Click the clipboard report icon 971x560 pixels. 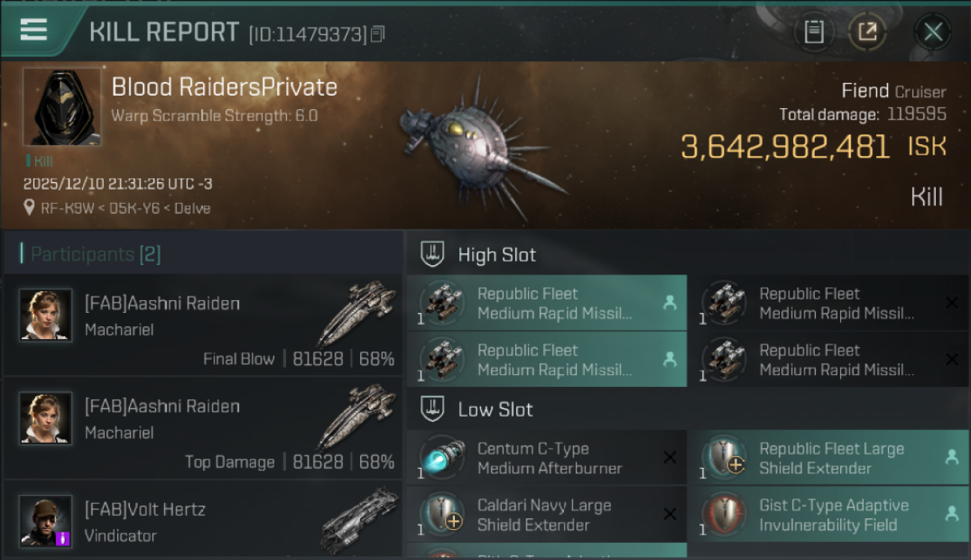[813, 32]
